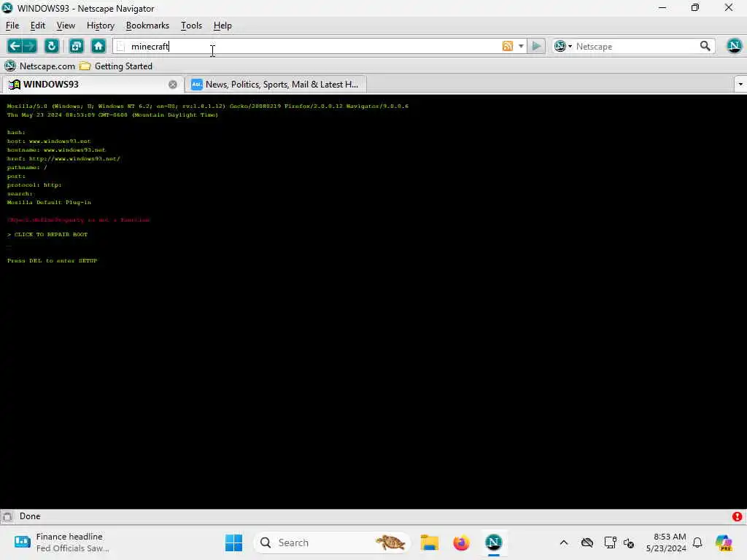Click the cloud sync tray icon

(587, 542)
